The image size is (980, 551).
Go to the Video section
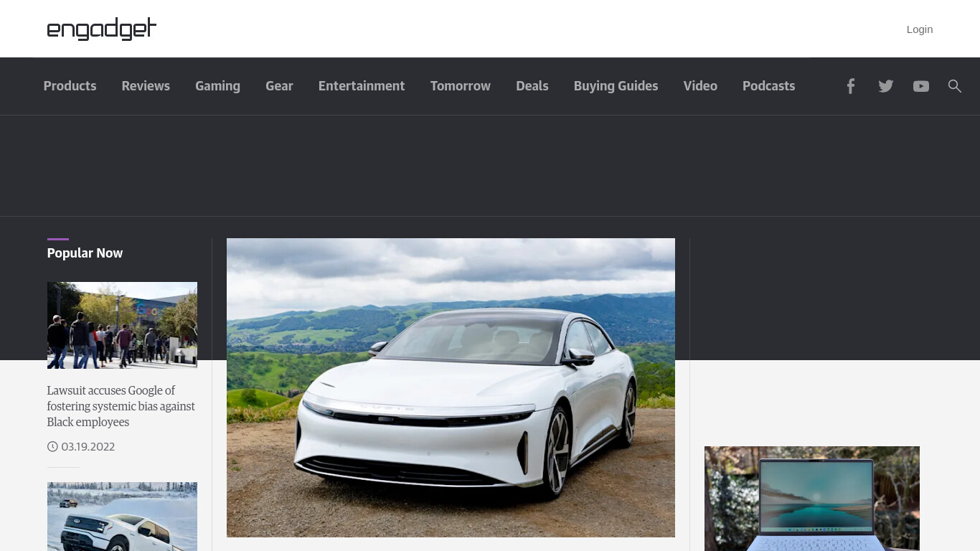(700, 86)
